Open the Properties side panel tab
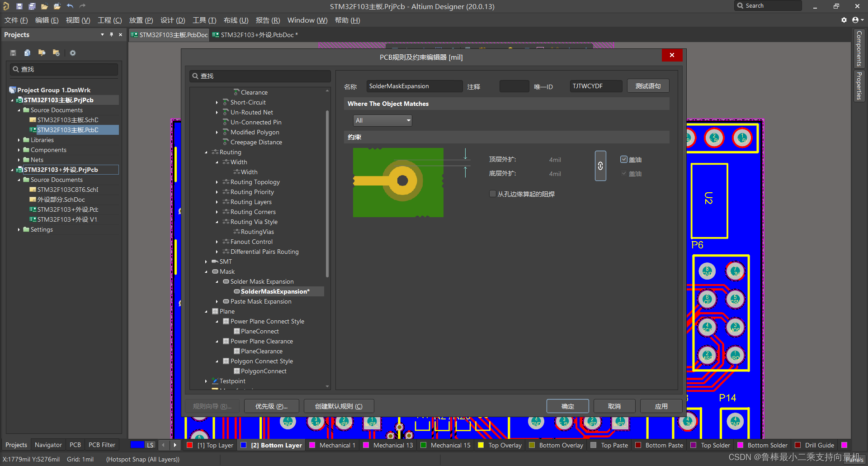 (x=859, y=86)
